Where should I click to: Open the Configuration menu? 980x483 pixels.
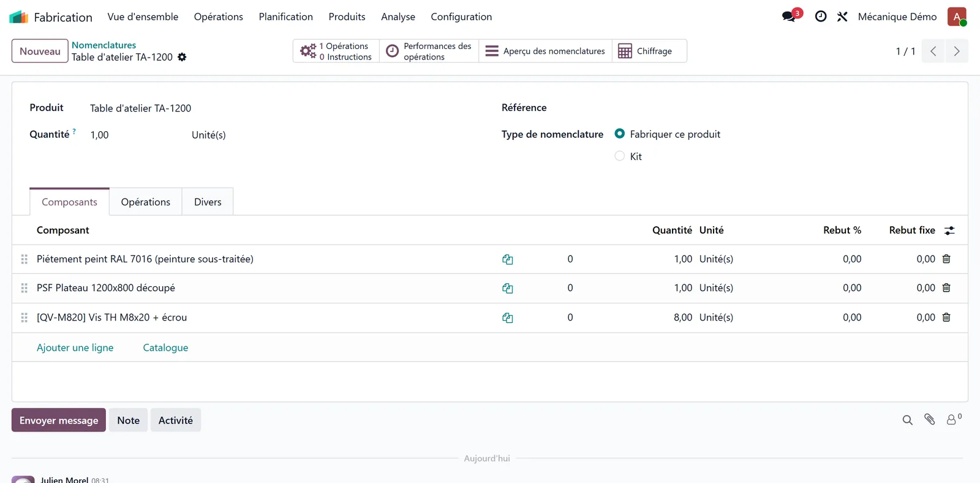coord(461,17)
